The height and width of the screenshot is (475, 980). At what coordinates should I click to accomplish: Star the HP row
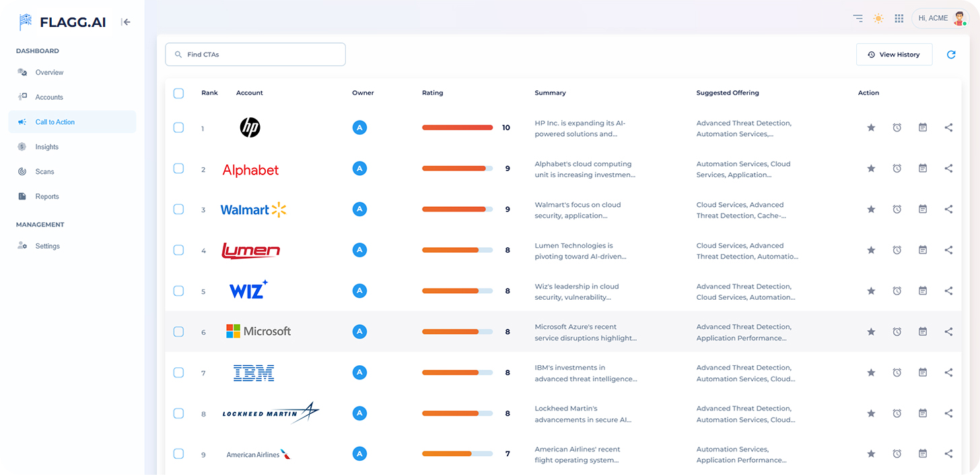pyautogui.click(x=871, y=127)
